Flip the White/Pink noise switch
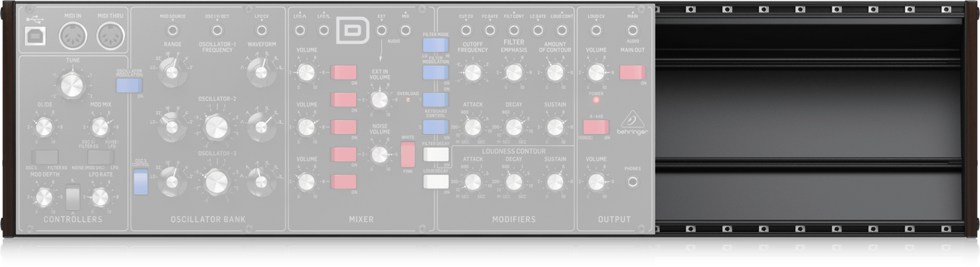980x267 pixels. (408, 155)
